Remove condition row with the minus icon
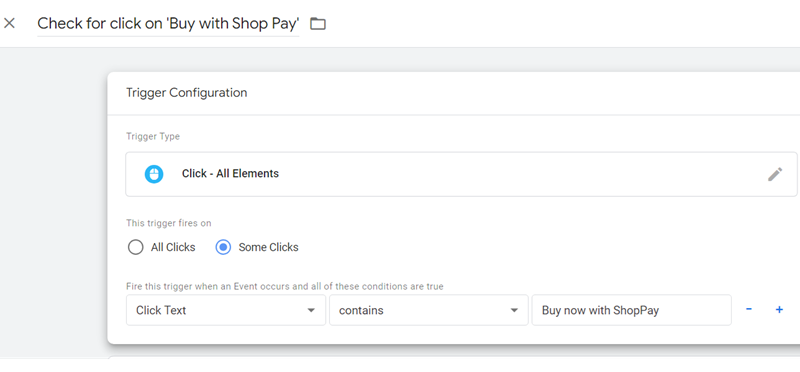This screenshot has width=800, height=372. [x=748, y=309]
